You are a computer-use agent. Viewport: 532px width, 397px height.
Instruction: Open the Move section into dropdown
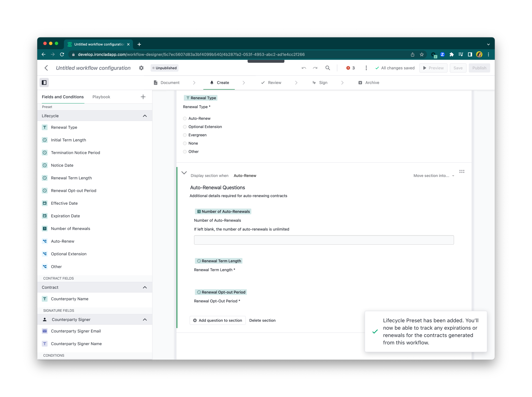coord(433,176)
